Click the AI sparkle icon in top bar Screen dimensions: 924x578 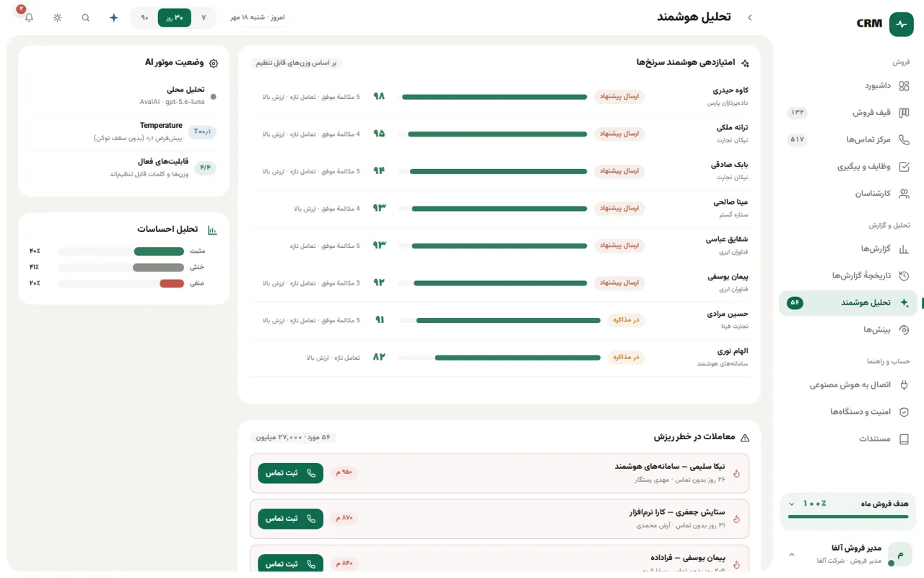pyautogui.click(x=113, y=17)
